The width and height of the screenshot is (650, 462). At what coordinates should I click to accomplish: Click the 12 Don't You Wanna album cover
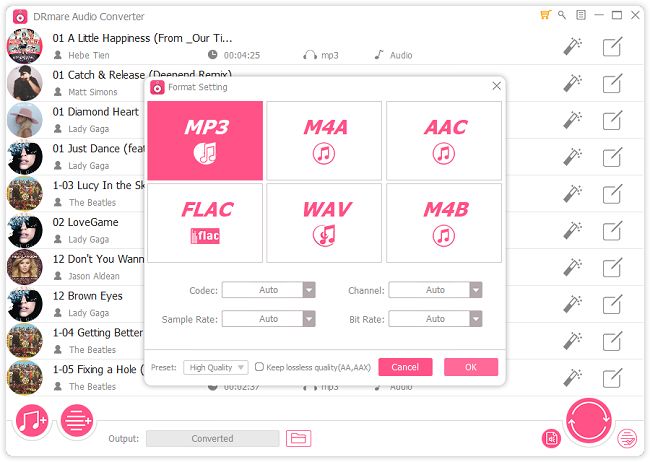click(25, 267)
